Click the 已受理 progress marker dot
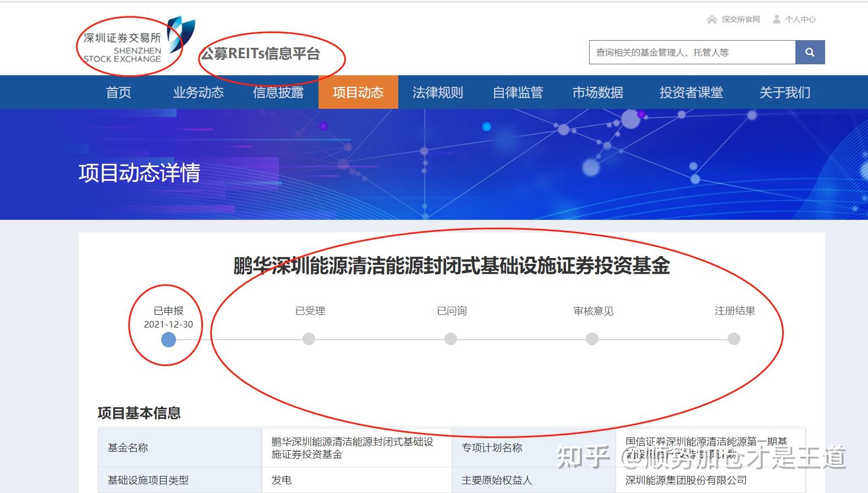Viewport: 868px width, 493px height. [x=309, y=339]
